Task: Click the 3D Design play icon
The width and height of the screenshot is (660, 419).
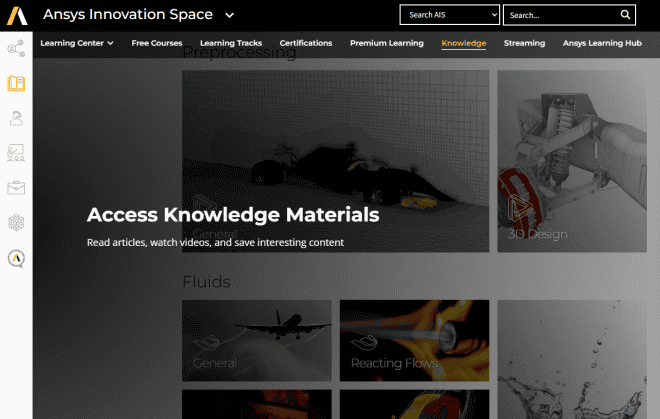Action: pos(520,208)
